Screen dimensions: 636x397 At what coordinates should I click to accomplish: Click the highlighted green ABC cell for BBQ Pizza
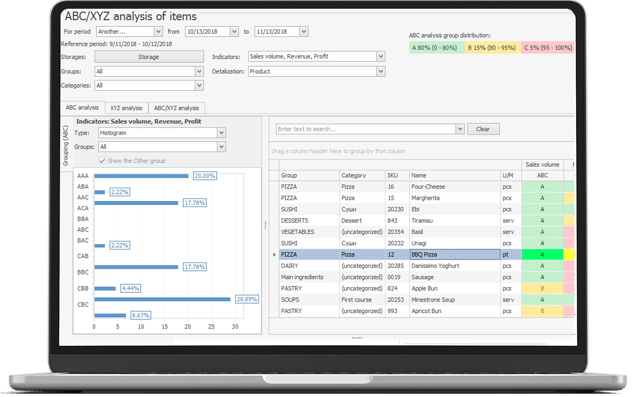542,255
